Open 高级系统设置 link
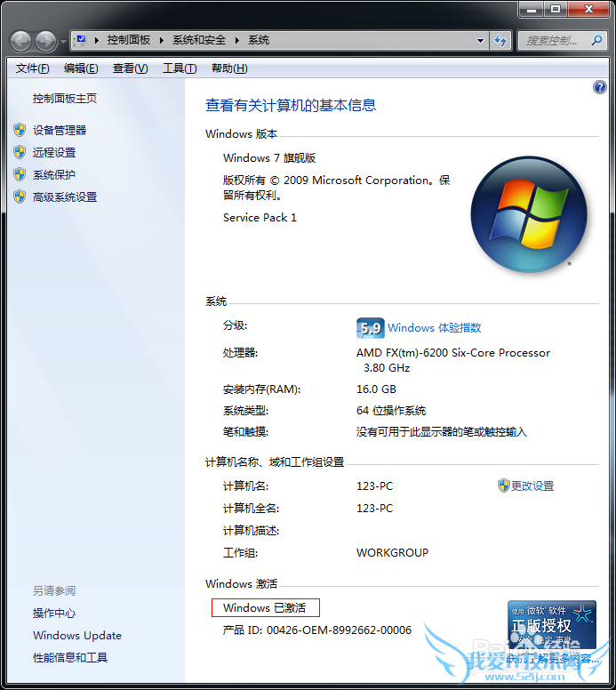The width and height of the screenshot is (616, 690). 65,197
